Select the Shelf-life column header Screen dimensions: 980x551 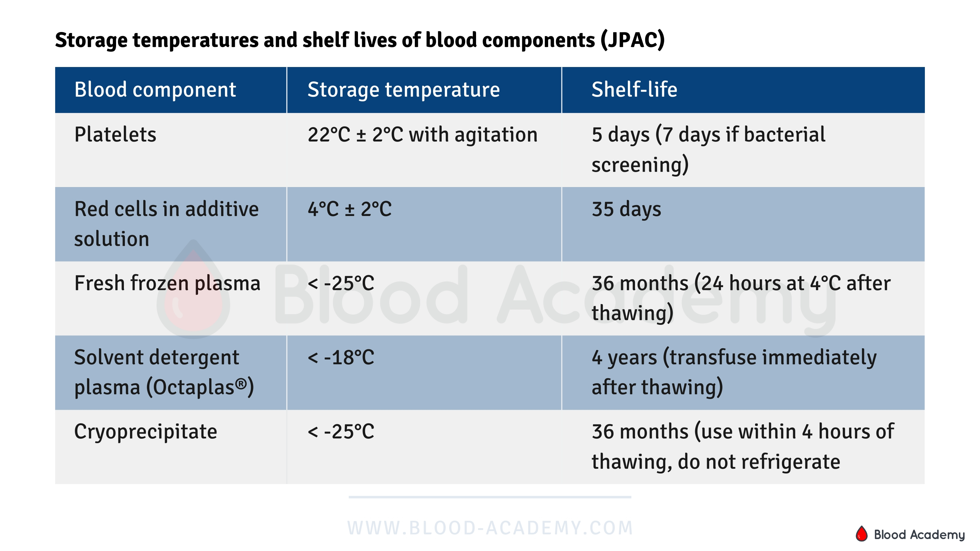(634, 90)
